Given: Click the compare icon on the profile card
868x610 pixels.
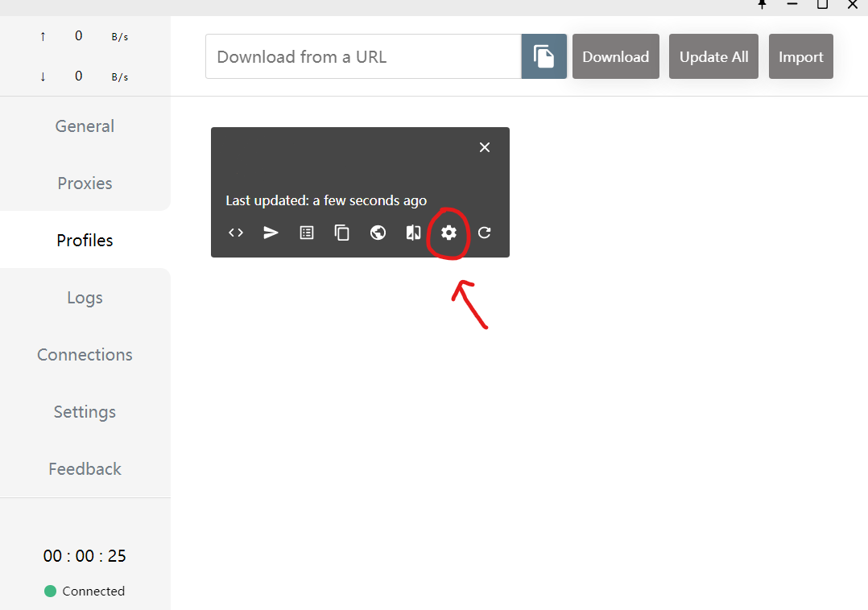Looking at the screenshot, I should [413, 233].
